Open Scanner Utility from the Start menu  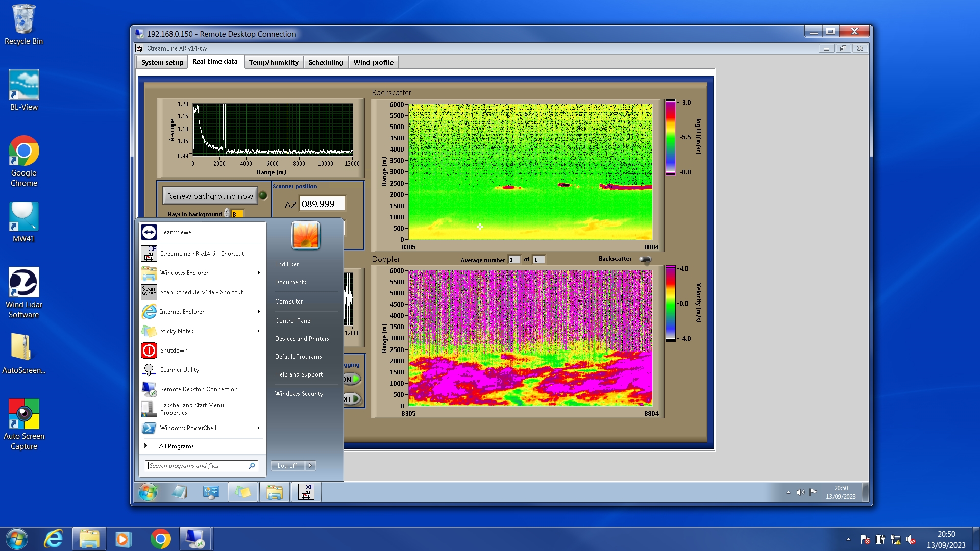coord(179,370)
